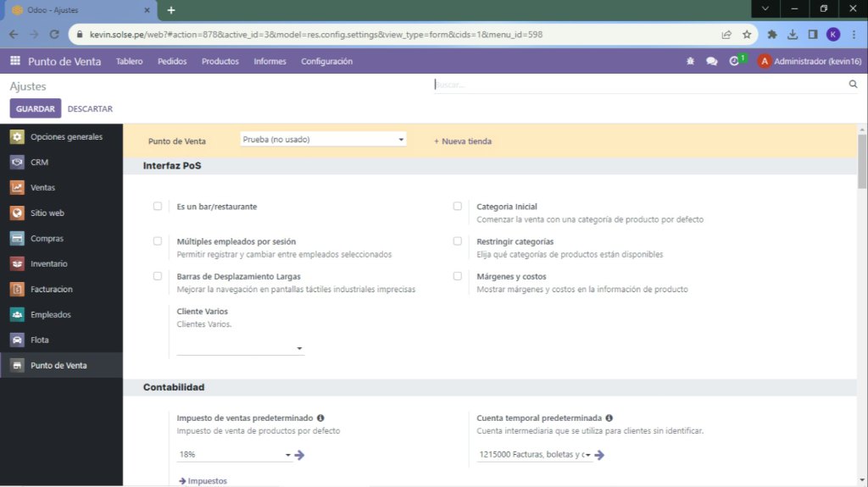Open the Configuración menu
The image size is (868, 487).
326,61
